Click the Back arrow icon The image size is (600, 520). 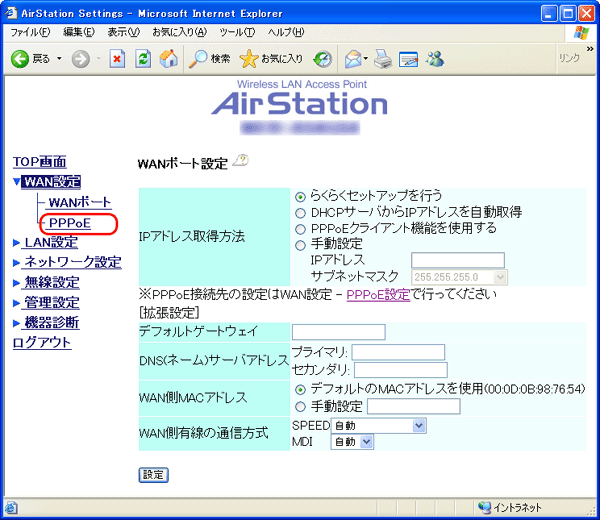[20, 59]
